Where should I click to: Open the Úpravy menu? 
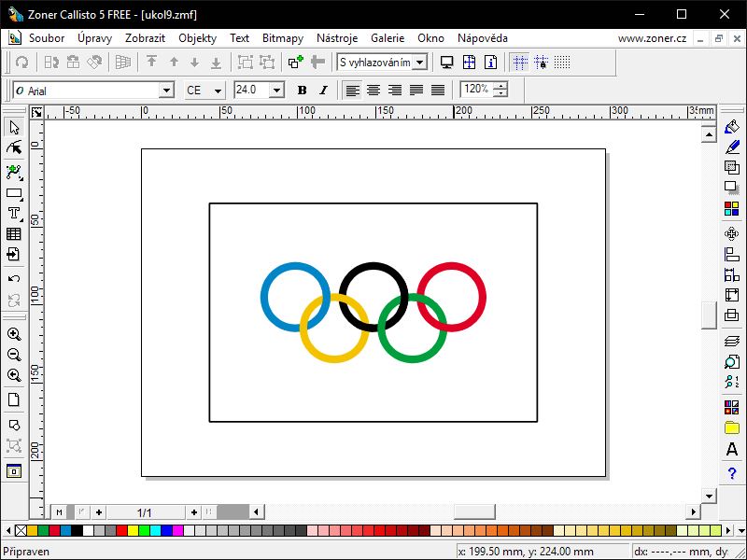tap(95, 38)
